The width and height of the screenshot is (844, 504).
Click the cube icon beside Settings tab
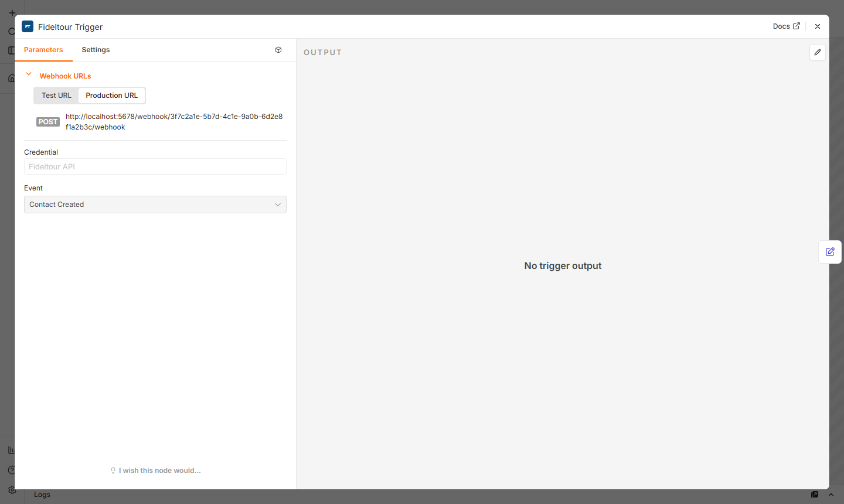pos(278,50)
